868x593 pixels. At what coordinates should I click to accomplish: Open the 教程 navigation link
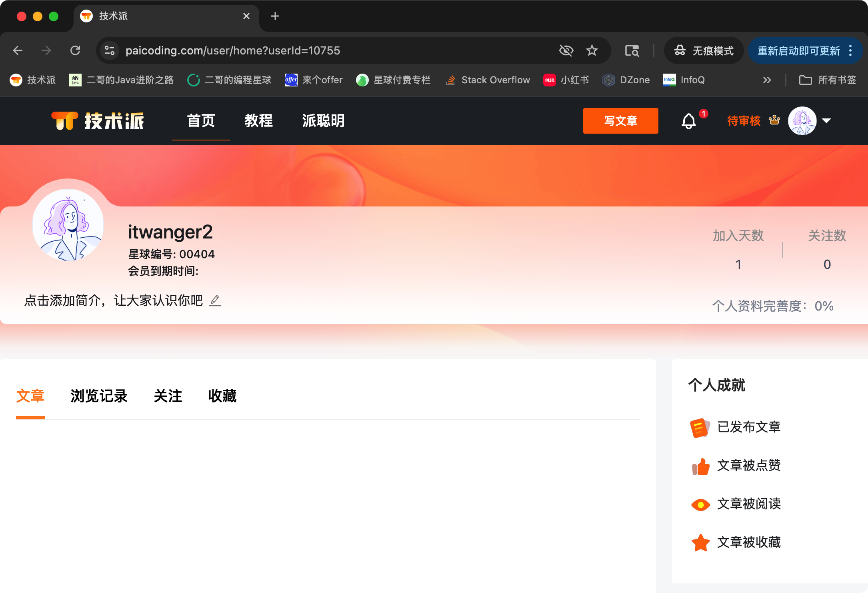(258, 120)
